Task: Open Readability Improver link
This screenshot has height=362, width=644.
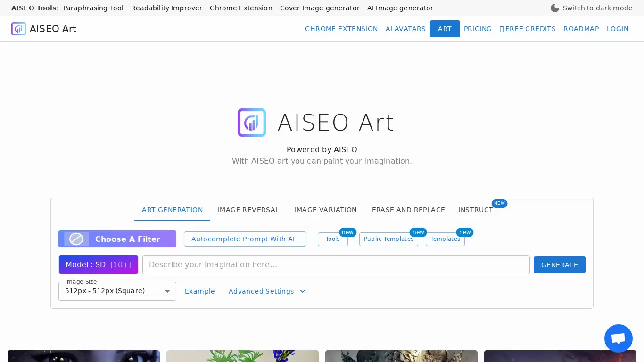Action: click(166, 8)
